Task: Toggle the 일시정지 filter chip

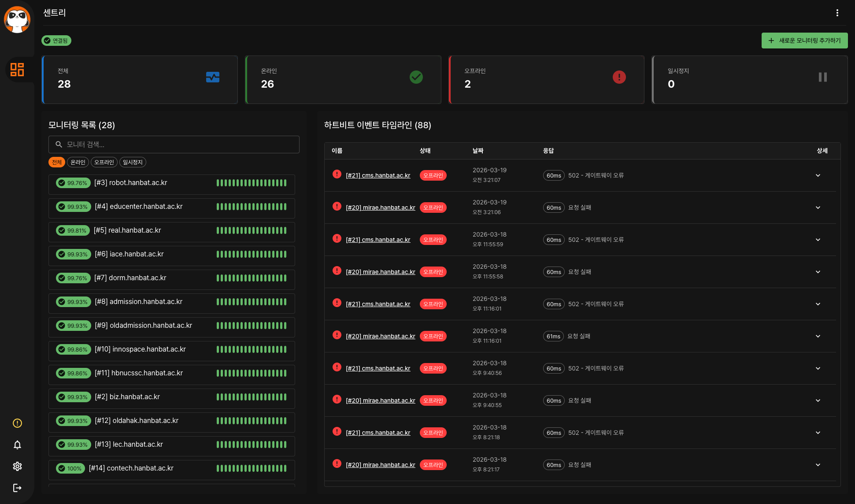Action: [x=133, y=162]
